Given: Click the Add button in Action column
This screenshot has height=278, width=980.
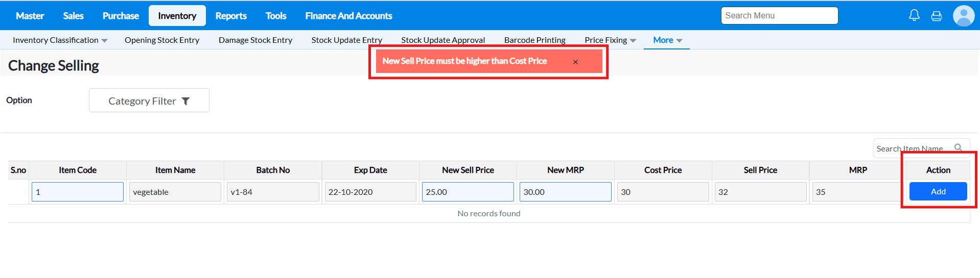Looking at the screenshot, I should click(x=938, y=191).
